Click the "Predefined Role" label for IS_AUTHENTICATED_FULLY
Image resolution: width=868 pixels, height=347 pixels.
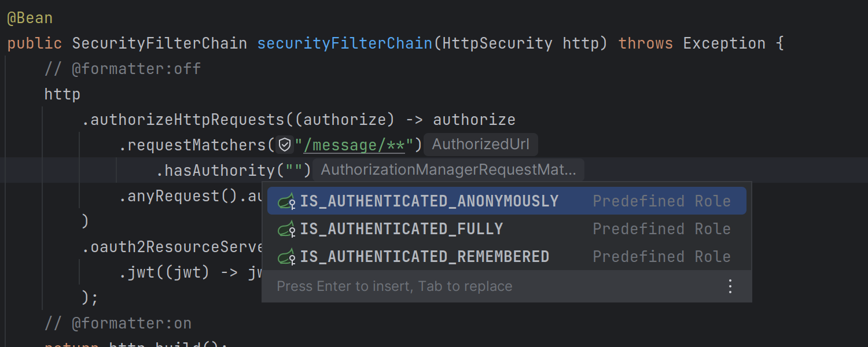[x=661, y=229]
